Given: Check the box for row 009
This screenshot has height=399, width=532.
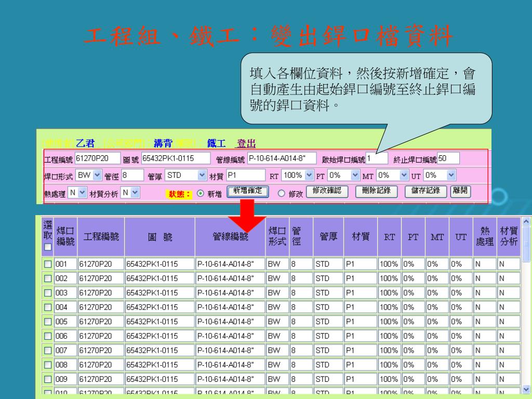Looking at the screenshot, I should click(48, 379).
